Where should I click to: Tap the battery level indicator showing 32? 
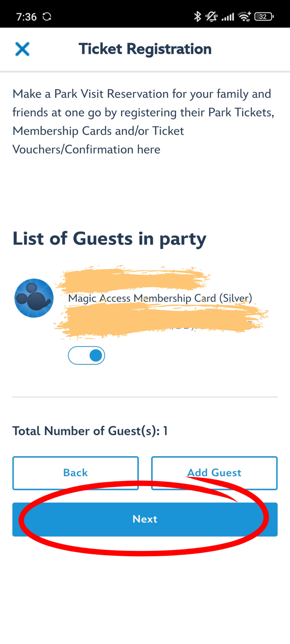[264, 17]
